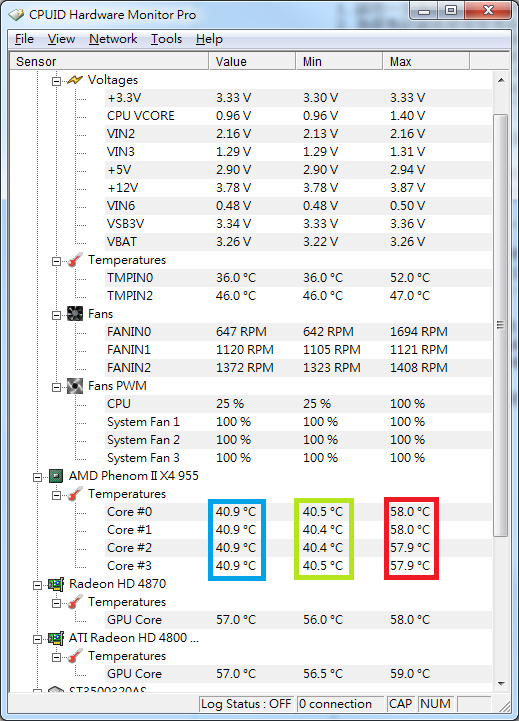Click the Voltages lightning icon
Viewport: 519px width, 721px height.
[x=75, y=80]
